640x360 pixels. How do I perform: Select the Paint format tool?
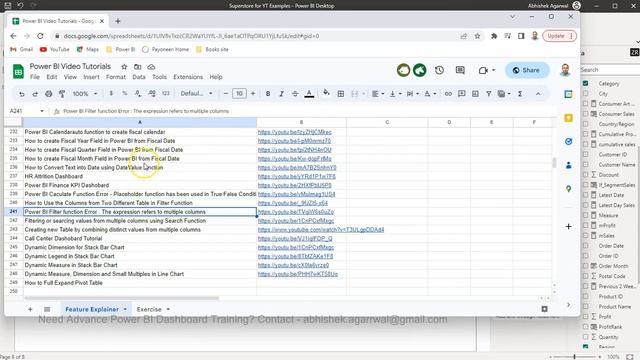click(x=62, y=94)
